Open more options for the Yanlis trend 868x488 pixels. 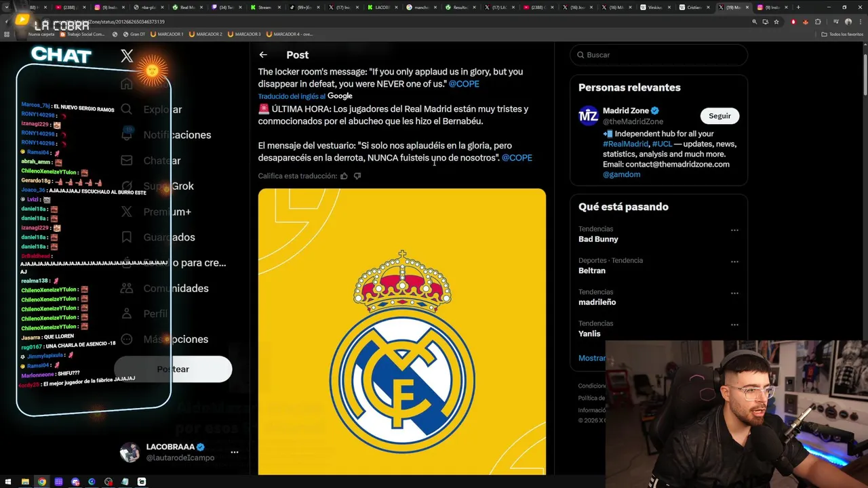(x=734, y=325)
